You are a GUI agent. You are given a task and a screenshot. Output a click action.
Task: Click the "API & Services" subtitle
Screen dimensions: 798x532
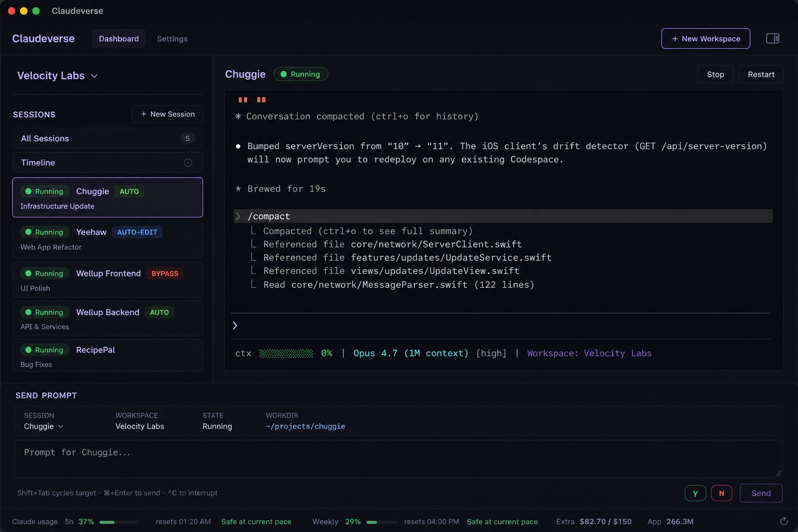[45, 327]
